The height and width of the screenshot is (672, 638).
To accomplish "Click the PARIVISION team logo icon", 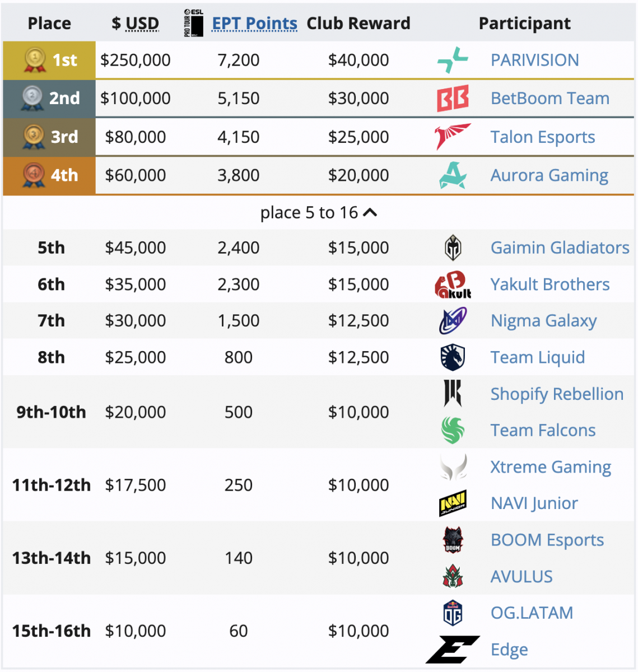I will (x=453, y=60).
